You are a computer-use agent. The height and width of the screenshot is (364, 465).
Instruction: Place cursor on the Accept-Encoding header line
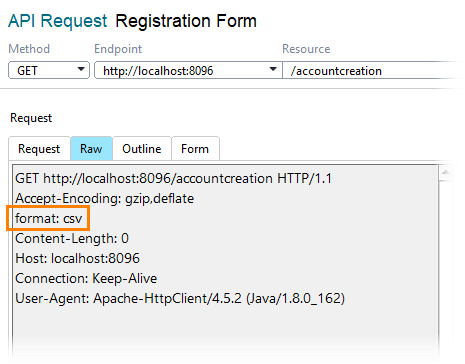click(x=104, y=199)
